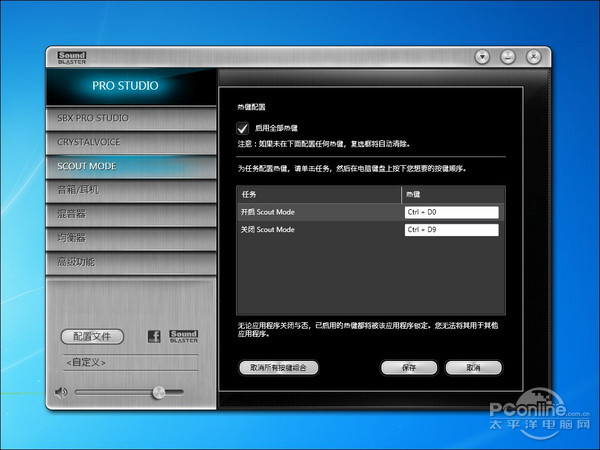The height and width of the screenshot is (450, 600).
Task: Open the 混音器 mixer section
Action: [x=131, y=214]
